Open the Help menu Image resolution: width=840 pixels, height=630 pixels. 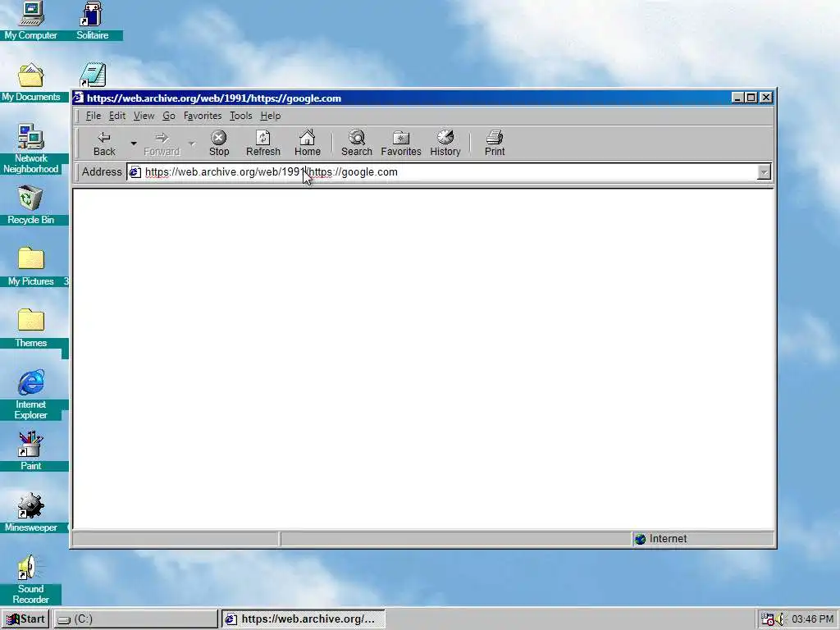pos(271,116)
